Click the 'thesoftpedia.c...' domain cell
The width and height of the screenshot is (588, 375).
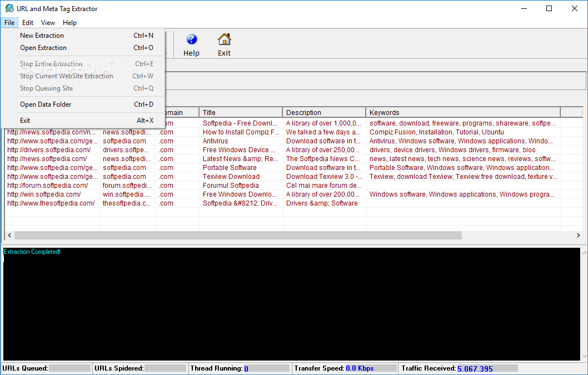click(127, 203)
